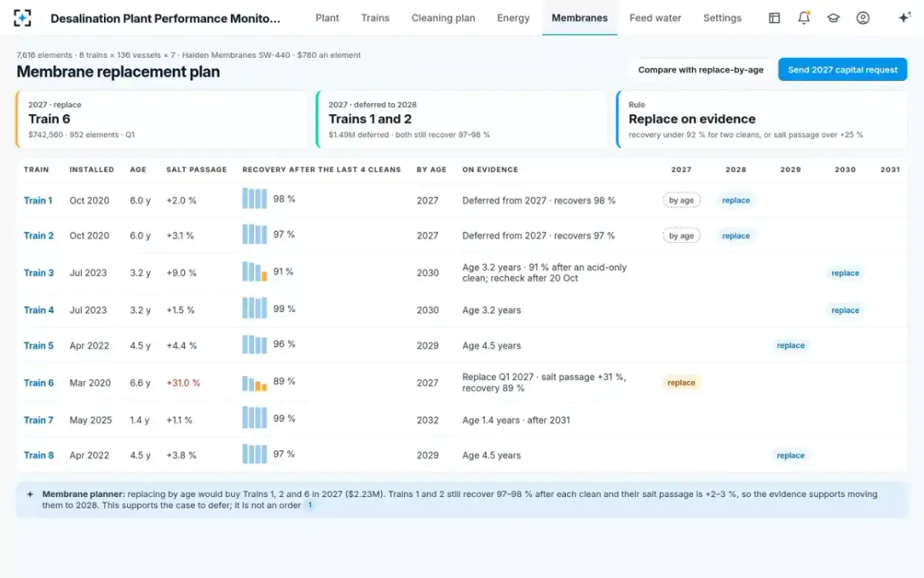Click the Salt passage column header
Screen dimensions: 924x578
(x=196, y=170)
